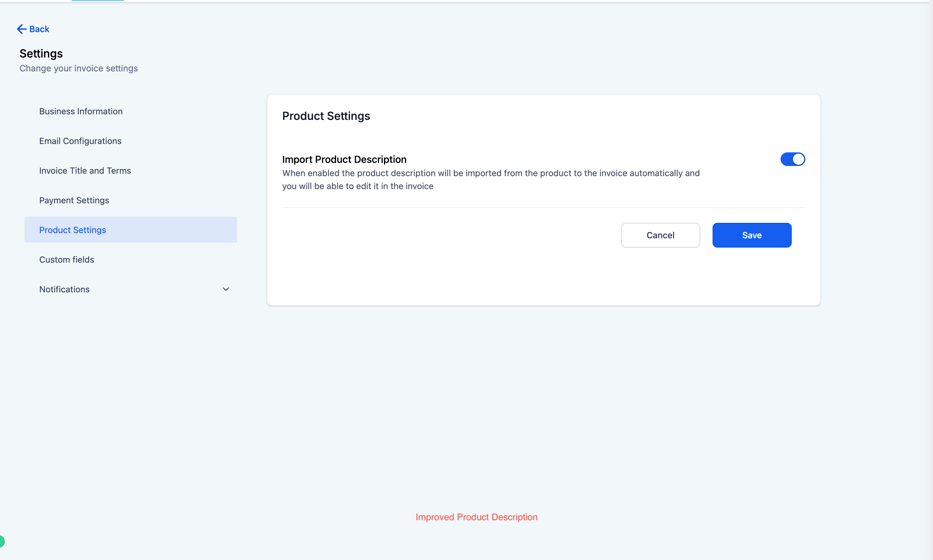The height and width of the screenshot is (560, 933).
Task: Select Invoice Title and Terms
Action: tap(85, 171)
